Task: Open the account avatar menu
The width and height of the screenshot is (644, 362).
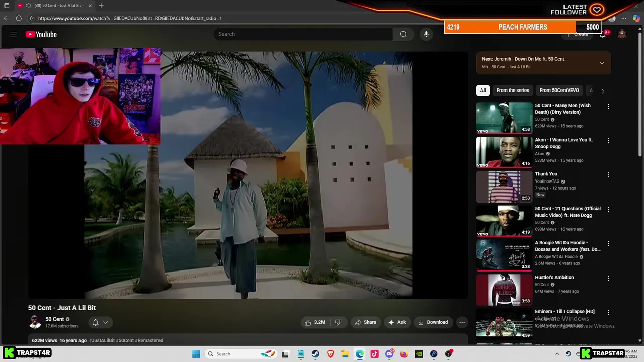Action: pyautogui.click(x=622, y=34)
